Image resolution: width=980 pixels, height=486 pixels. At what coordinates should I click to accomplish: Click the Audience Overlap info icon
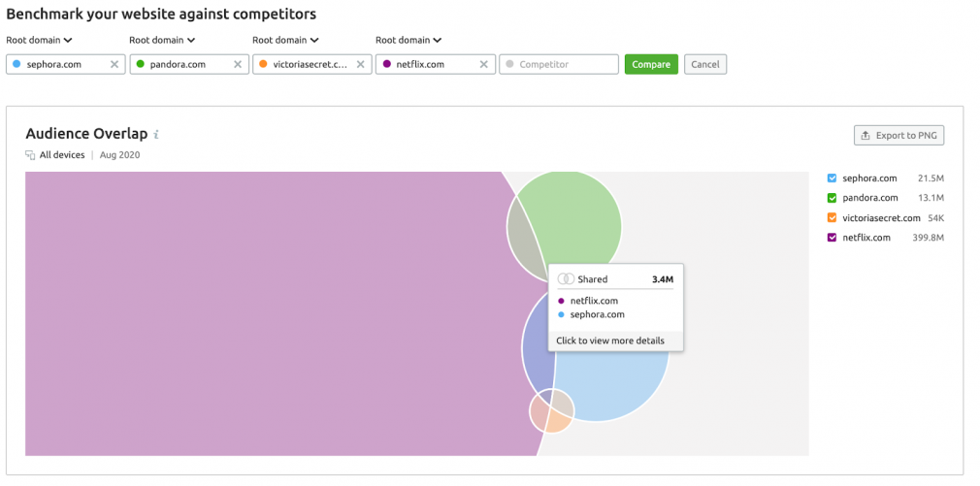[x=156, y=134]
